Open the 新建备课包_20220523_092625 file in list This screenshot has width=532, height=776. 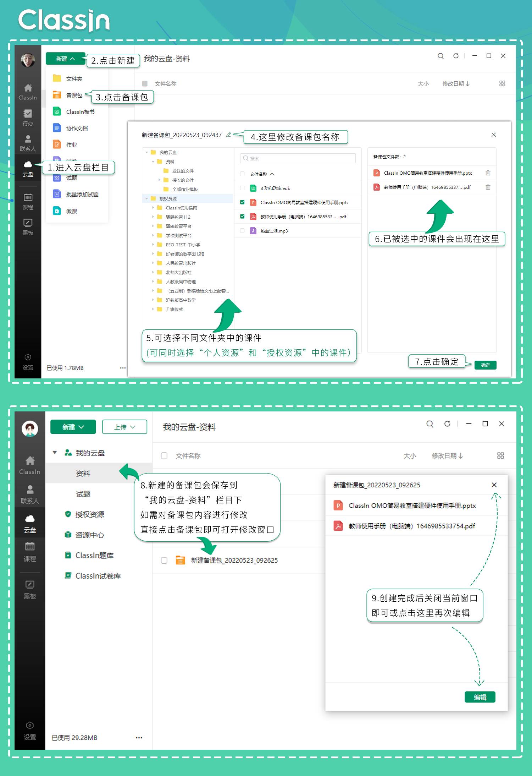coord(234,560)
